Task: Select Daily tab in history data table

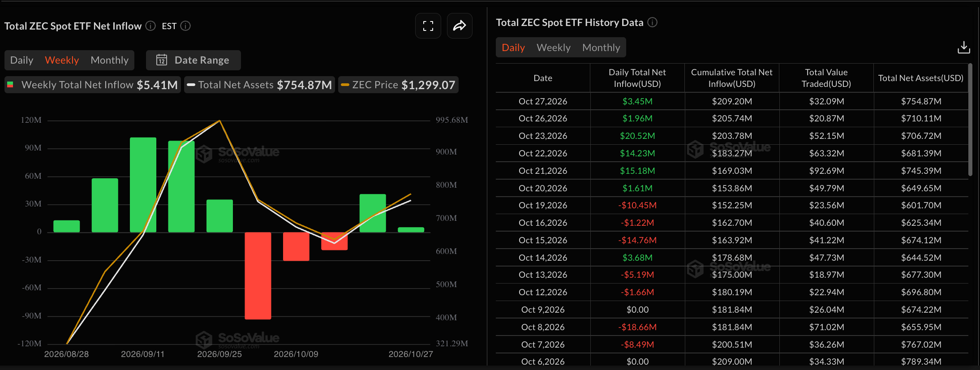Action: click(513, 47)
